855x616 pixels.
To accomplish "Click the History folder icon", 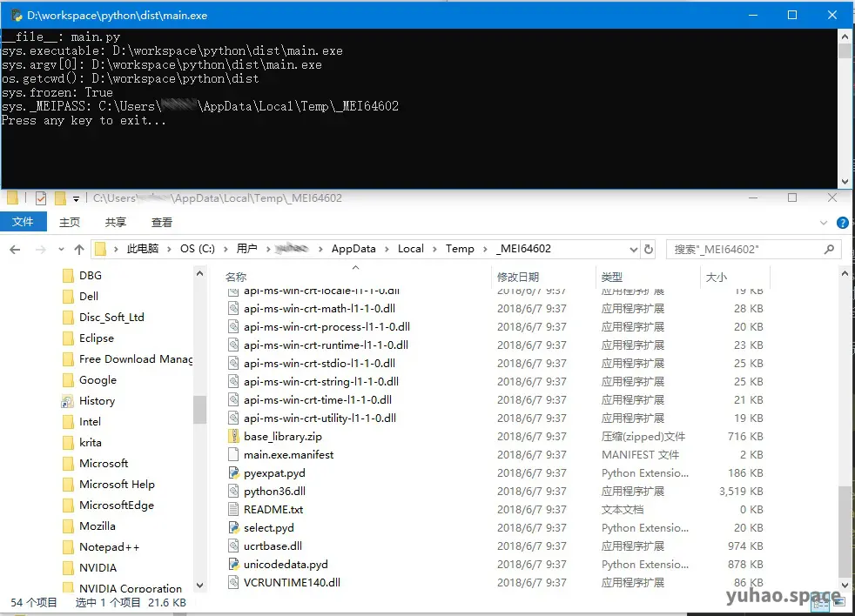I will coord(68,401).
